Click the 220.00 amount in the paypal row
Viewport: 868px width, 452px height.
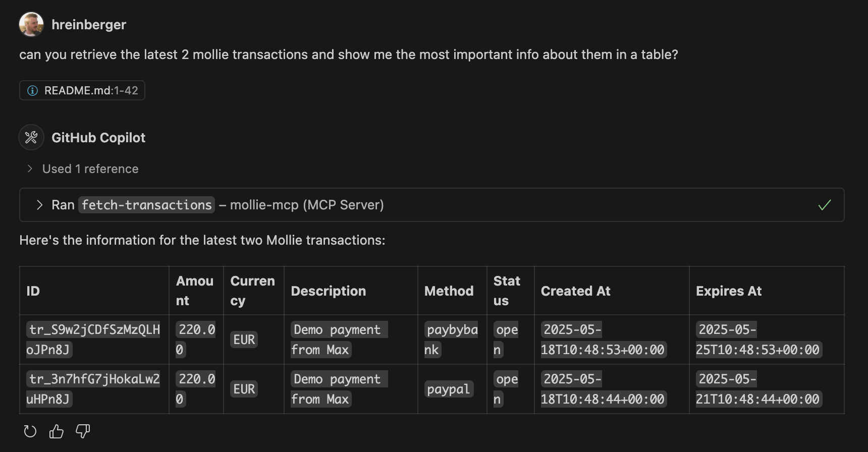pyautogui.click(x=196, y=389)
